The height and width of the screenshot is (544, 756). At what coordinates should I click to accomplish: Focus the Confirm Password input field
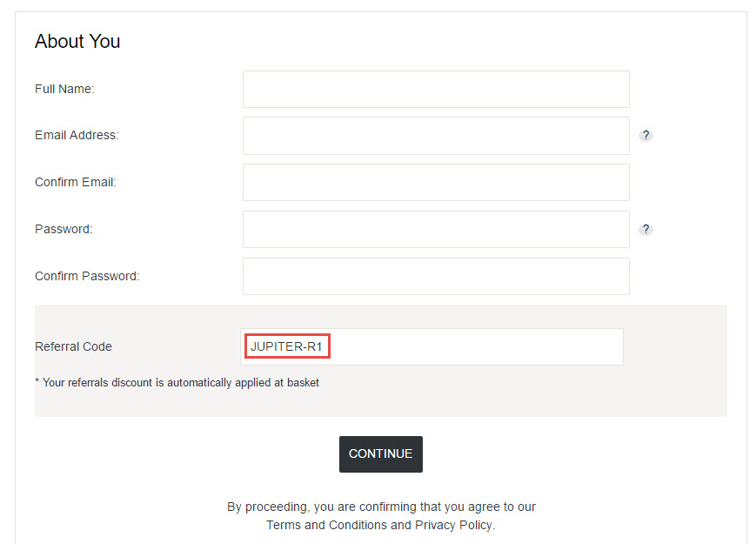coord(436,276)
